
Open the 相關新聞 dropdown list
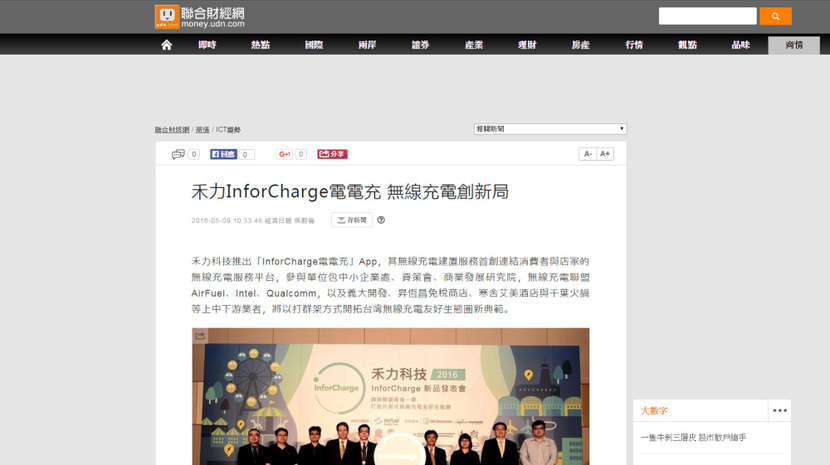[x=550, y=129]
